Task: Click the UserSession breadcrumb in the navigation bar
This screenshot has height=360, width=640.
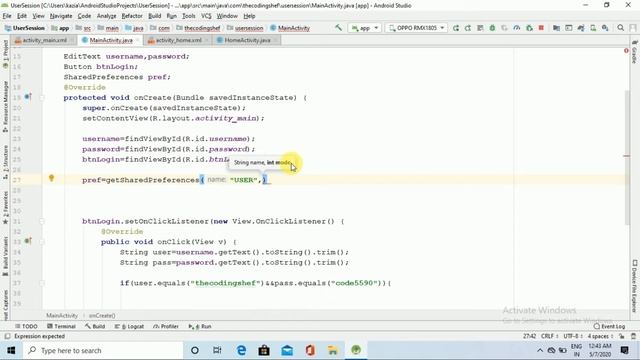Action: (24, 28)
